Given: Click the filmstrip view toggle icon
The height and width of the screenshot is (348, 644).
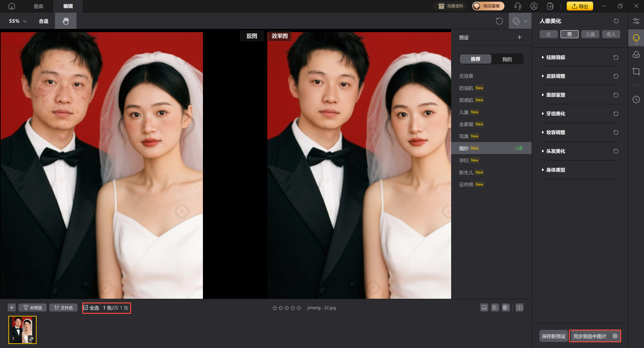Looking at the screenshot, I should 484,307.
